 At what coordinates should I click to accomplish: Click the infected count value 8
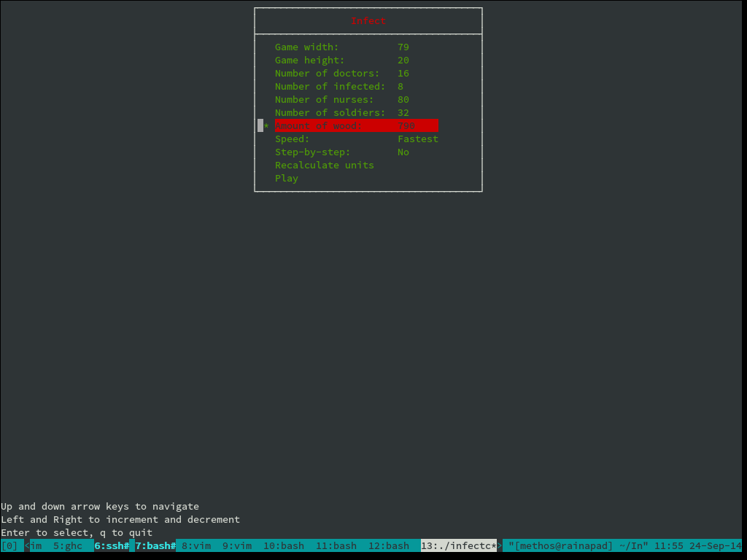(400, 87)
